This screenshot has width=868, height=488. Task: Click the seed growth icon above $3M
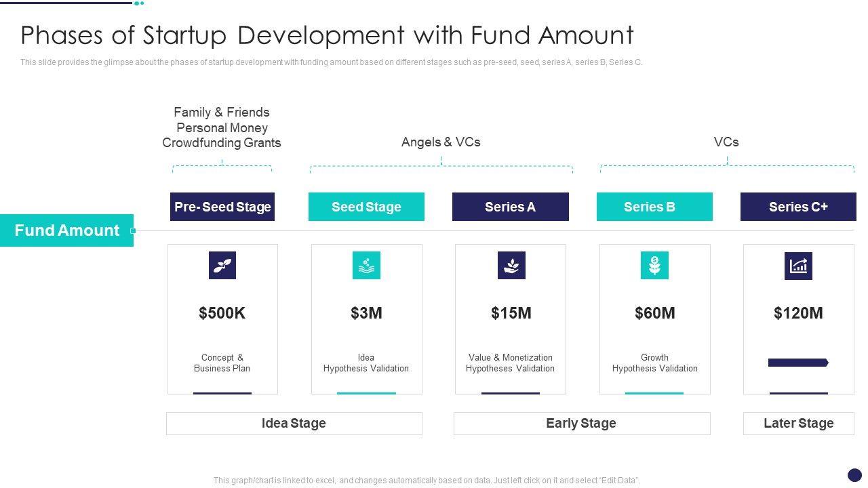366,266
